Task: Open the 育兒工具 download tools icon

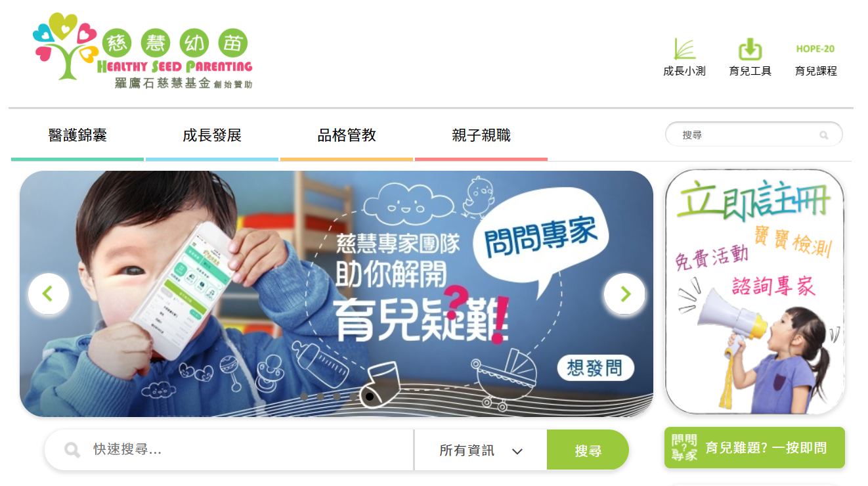Action: pyautogui.click(x=750, y=57)
